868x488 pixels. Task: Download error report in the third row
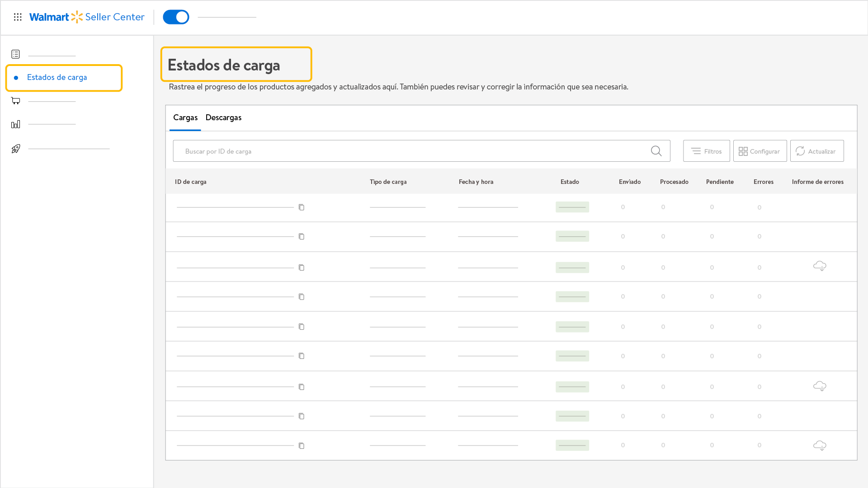tap(820, 266)
